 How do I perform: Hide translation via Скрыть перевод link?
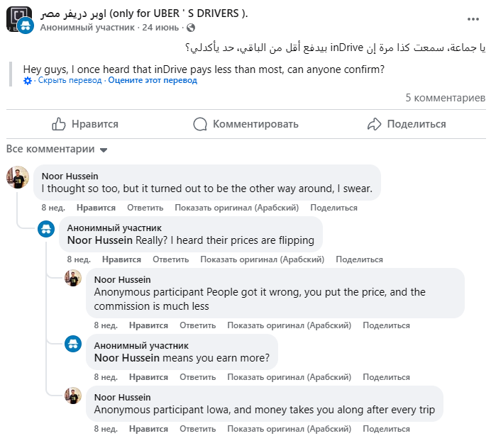[70, 80]
